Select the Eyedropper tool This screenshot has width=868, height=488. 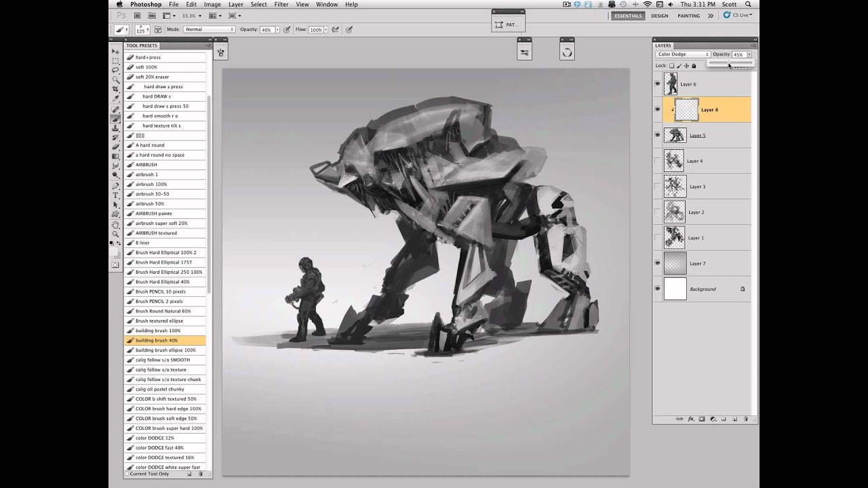pyautogui.click(x=115, y=98)
